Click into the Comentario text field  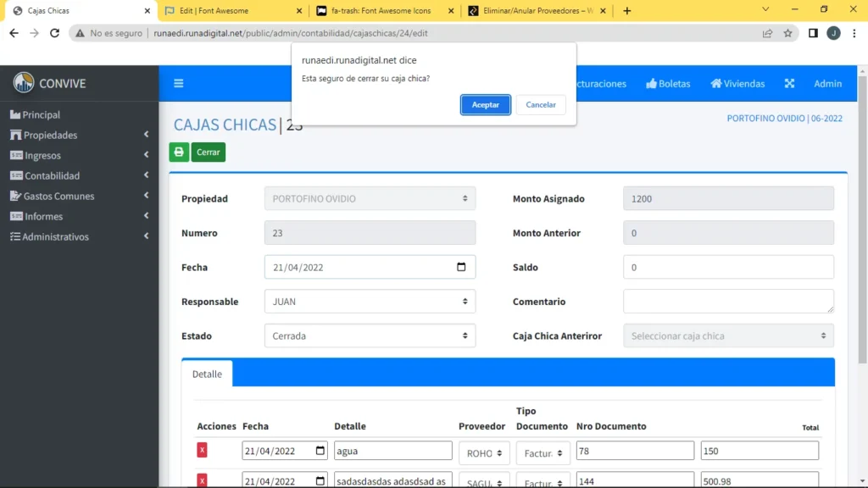(x=728, y=302)
